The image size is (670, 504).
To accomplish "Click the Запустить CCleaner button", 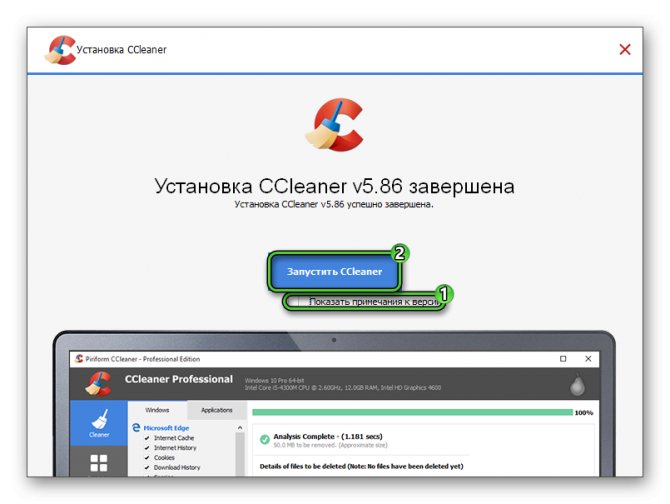I will coord(334,272).
